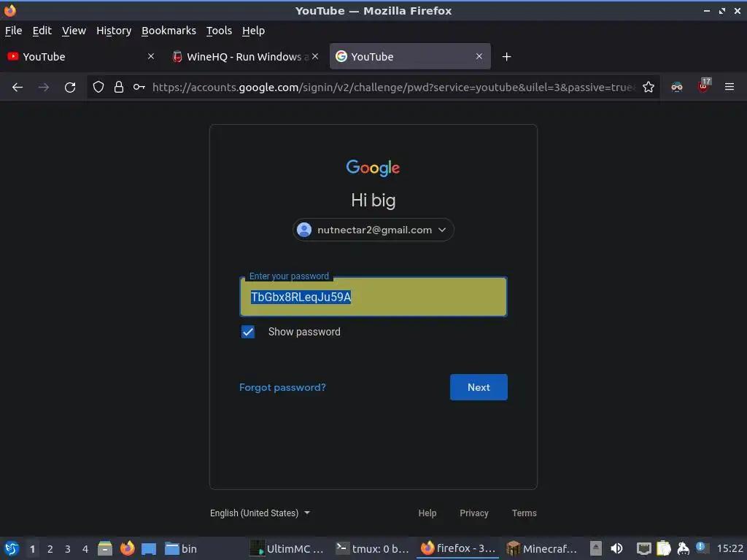Click the 15:22 clock in taskbar
This screenshot has height=560, width=747.
[729, 548]
